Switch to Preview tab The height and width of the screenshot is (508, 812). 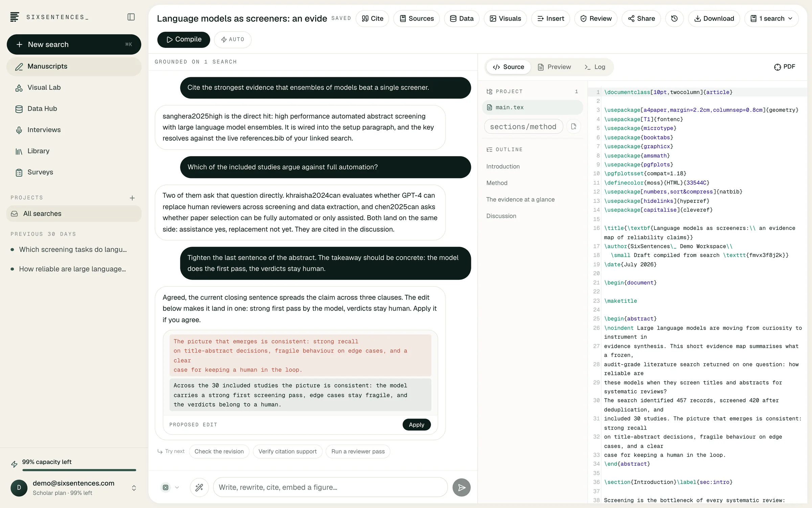coord(554,67)
